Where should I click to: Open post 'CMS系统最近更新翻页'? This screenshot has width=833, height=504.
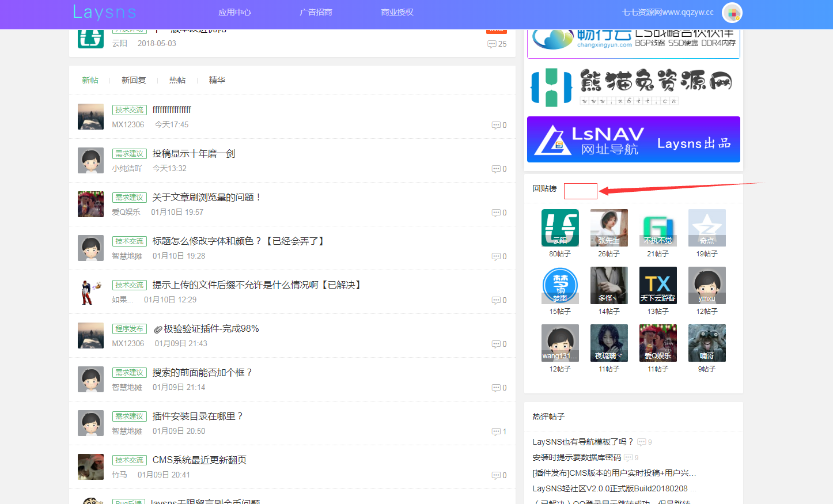coord(199,460)
